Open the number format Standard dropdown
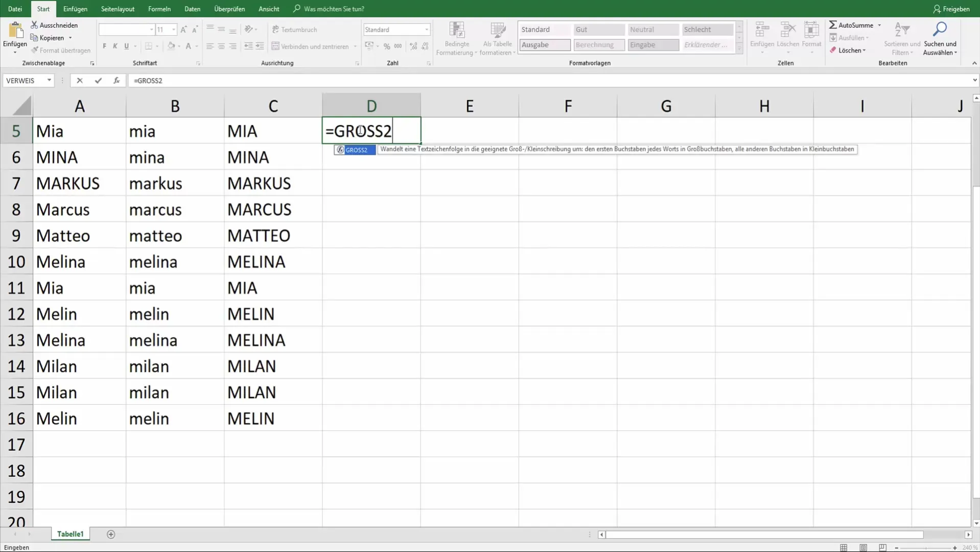This screenshot has width=980, height=552. tap(426, 30)
